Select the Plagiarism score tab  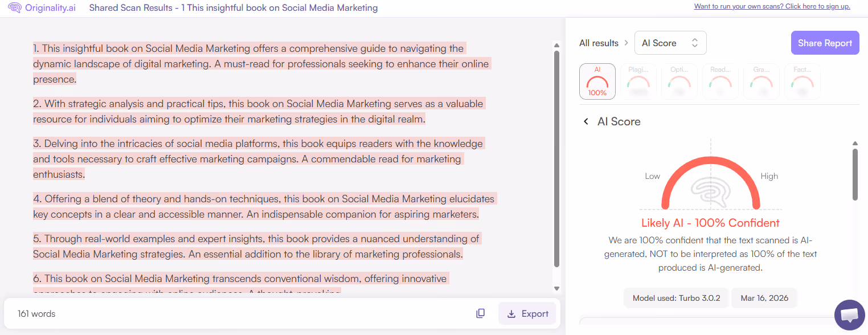pos(638,81)
